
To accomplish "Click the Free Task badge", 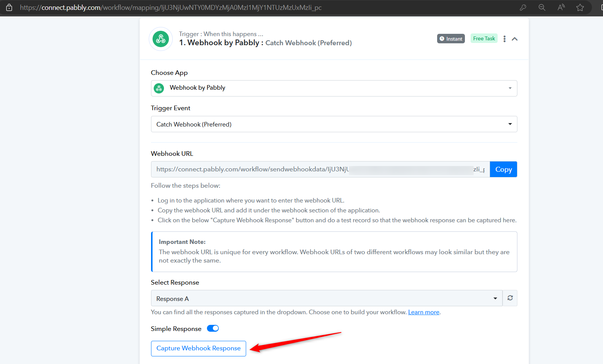I will 484,38.
